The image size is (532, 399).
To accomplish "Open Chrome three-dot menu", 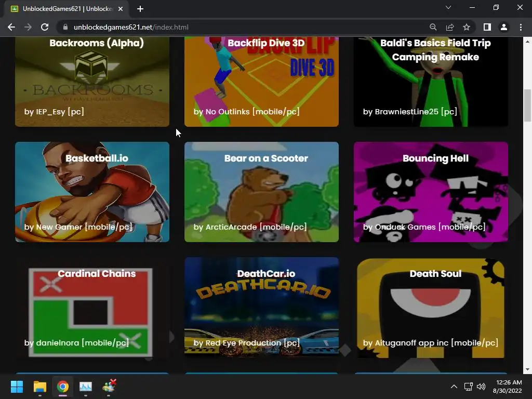I will (x=521, y=27).
